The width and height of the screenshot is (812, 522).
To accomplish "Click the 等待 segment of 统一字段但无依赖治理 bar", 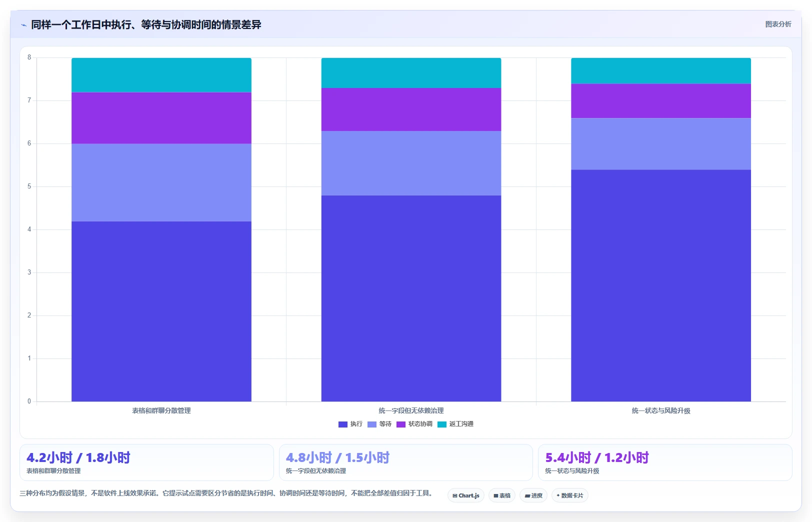I will point(411,163).
